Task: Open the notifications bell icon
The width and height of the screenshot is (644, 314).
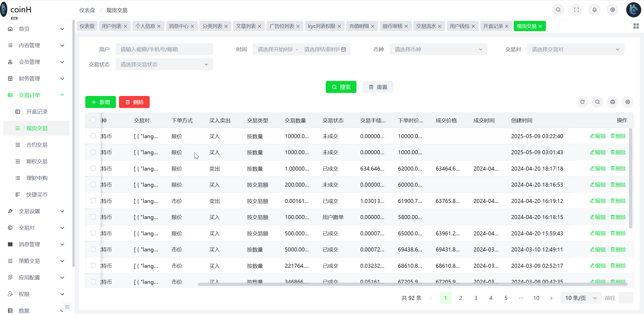Action: coord(594,10)
